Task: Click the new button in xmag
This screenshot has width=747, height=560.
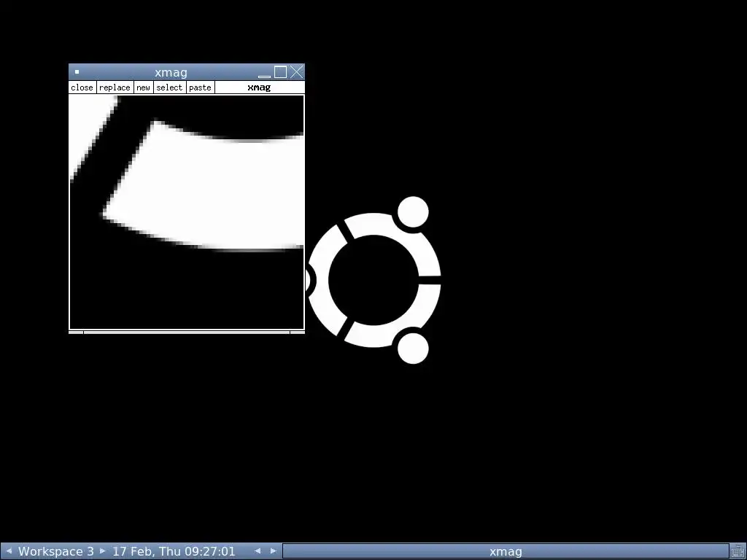Action: 144,87
